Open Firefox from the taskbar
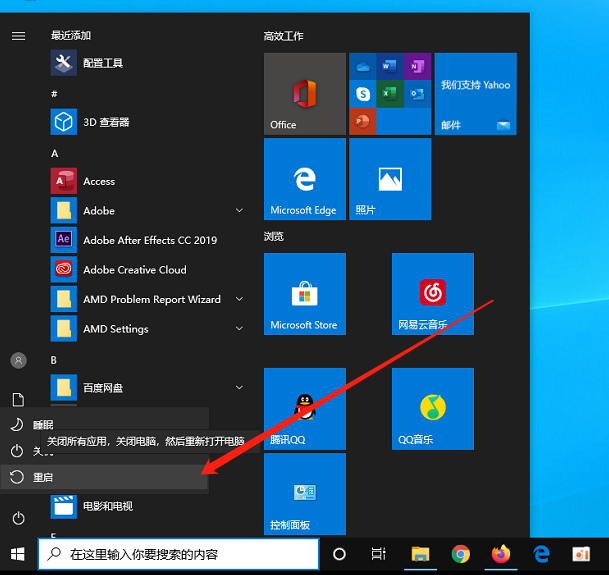This screenshot has height=575, width=609. pos(500,554)
